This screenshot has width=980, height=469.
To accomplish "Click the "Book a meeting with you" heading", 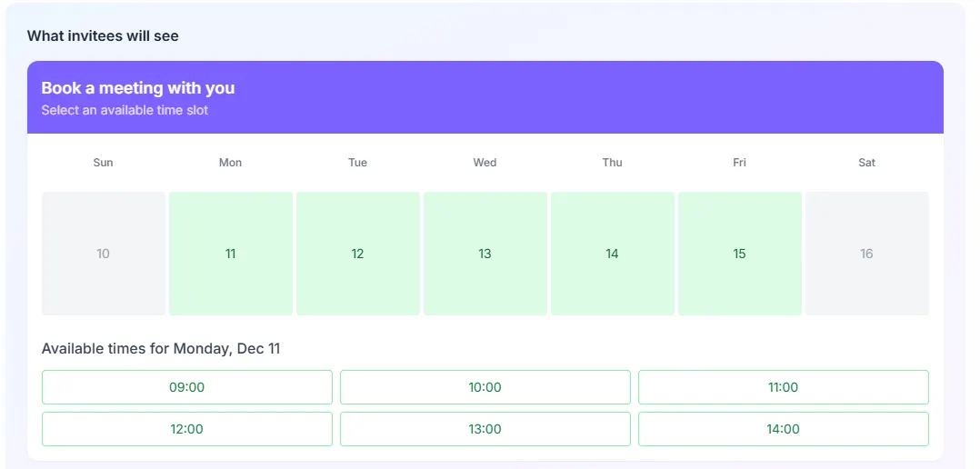I will (138, 88).
